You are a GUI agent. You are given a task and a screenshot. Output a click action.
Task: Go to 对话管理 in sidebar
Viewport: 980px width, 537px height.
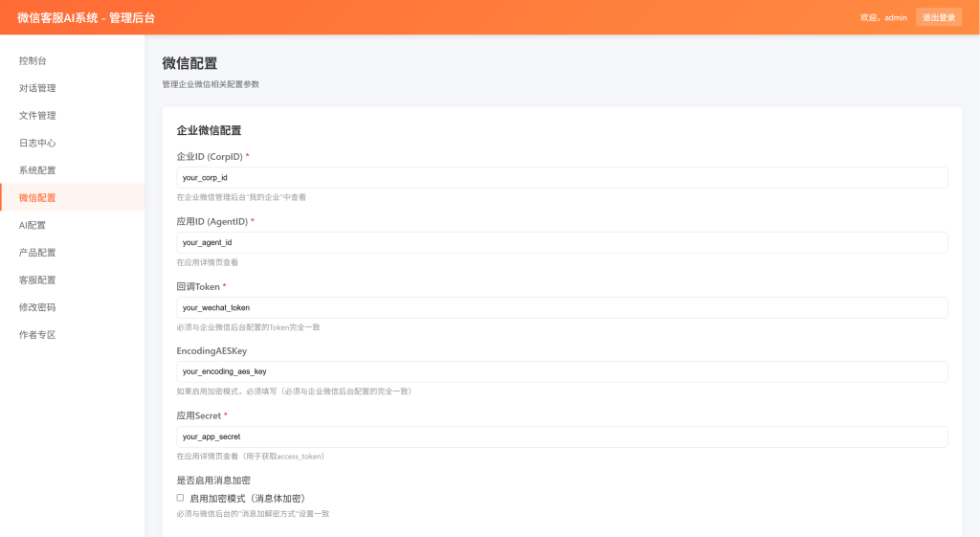[x=73, y=88]
